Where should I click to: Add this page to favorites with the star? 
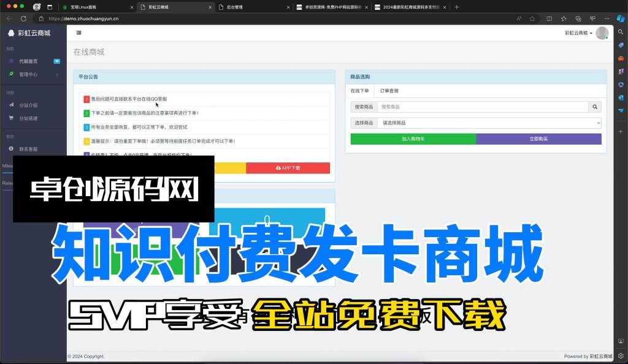(x=532, y=18)
